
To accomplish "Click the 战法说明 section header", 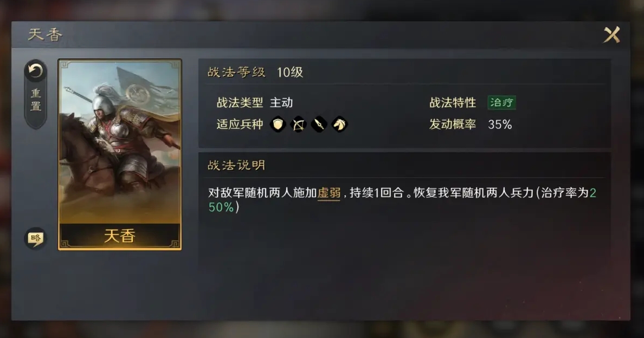I will pyautogui.click(x=236, y=165).
